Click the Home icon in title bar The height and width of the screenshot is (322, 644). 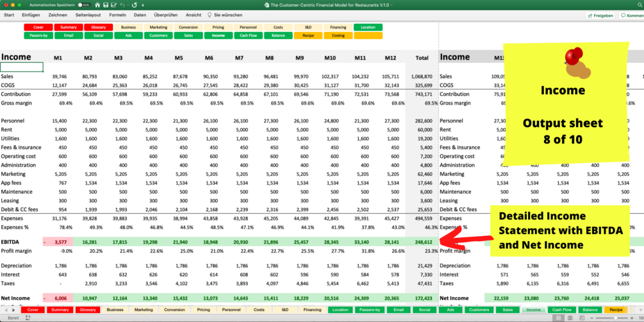click(x=97, y=5)
